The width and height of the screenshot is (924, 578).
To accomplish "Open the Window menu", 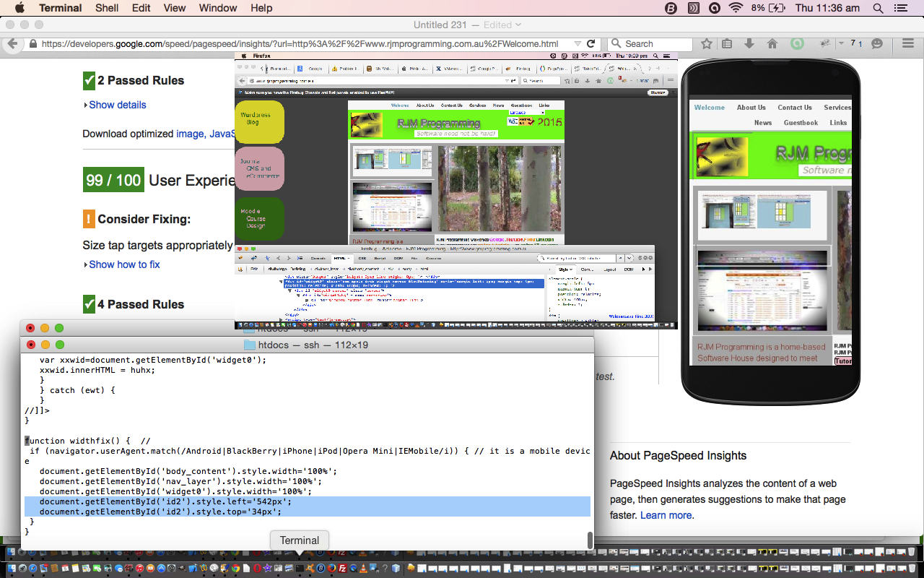I will click(x=217, y=8).
